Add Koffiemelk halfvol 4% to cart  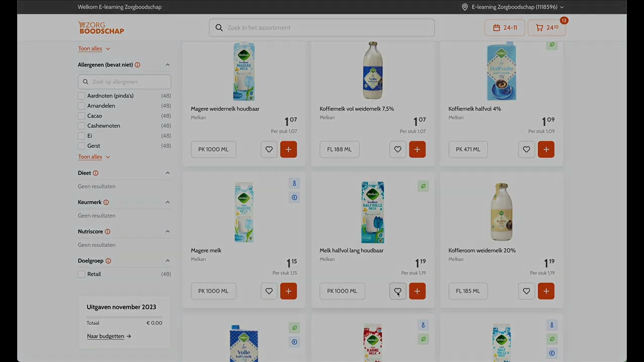click(546, 149)
